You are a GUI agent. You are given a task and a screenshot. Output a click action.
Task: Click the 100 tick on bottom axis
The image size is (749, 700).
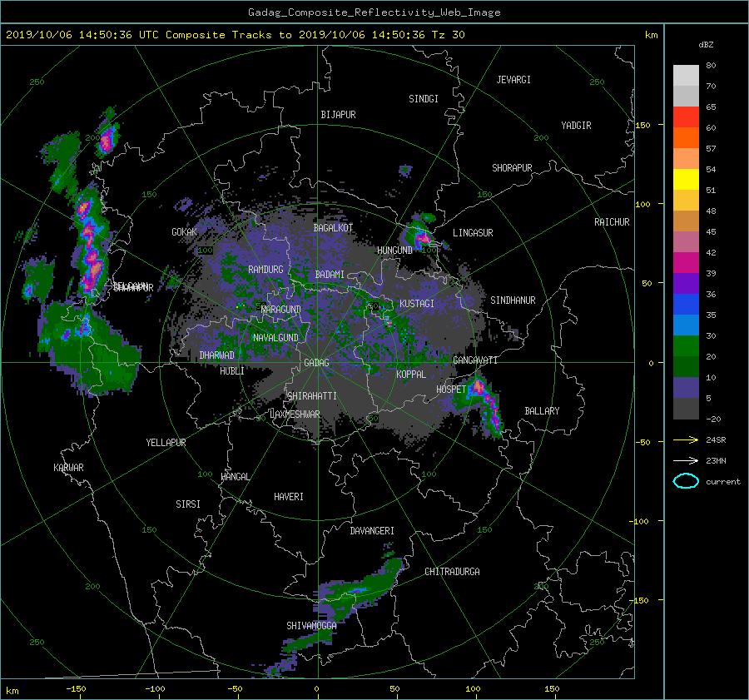tap(473, 688)
